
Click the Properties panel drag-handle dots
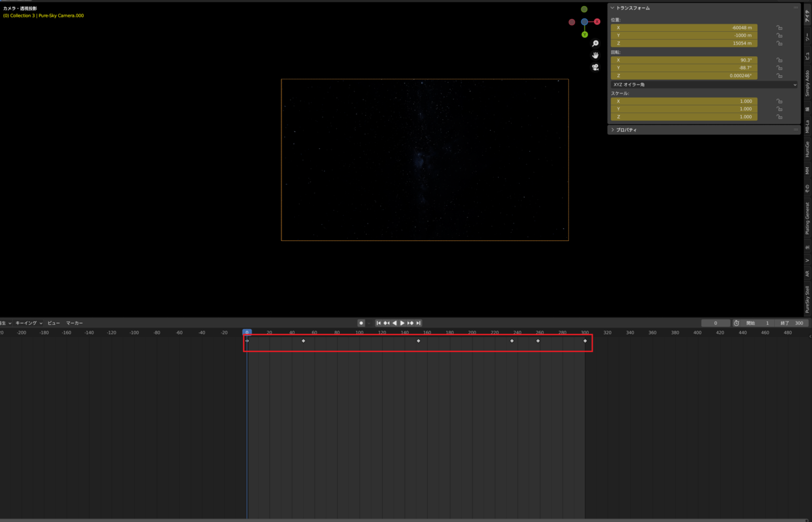(794, 129)
